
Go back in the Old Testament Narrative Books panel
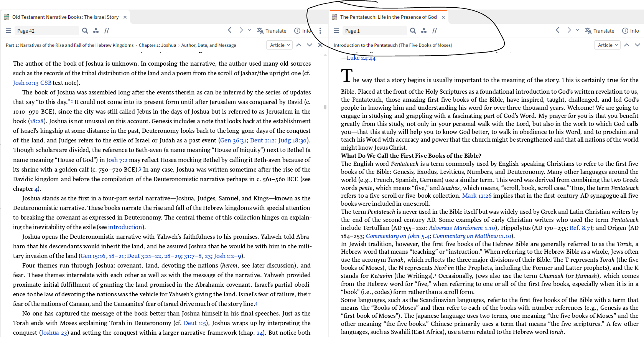230,30
